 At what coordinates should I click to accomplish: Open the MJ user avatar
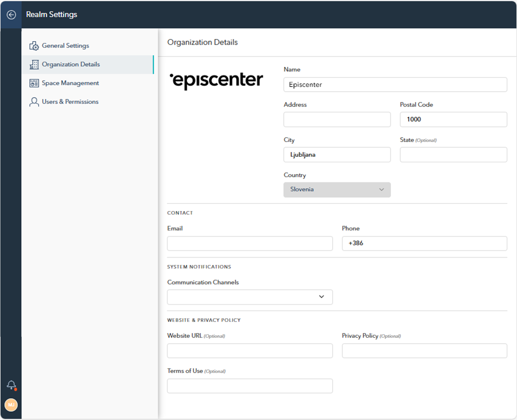11,405
